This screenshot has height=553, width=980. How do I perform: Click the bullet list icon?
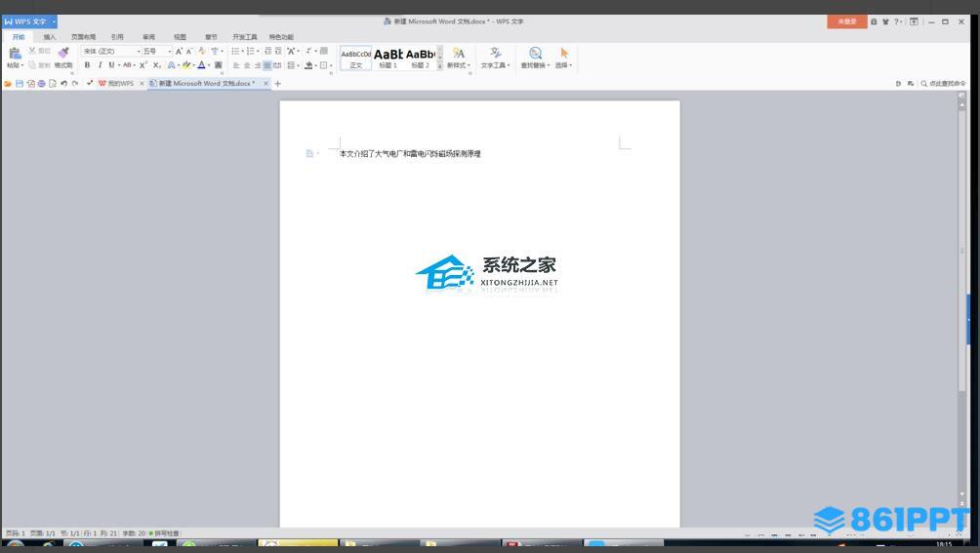pyautogui.click(x=235, y=51)
